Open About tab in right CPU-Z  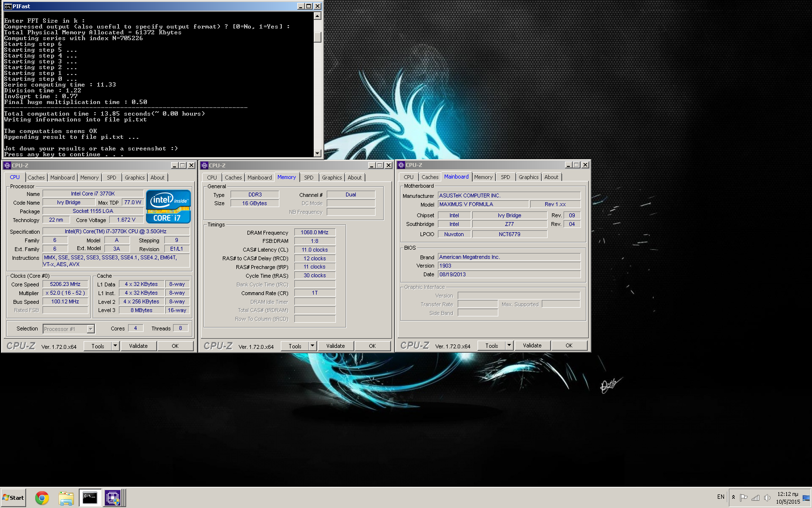point(551,177)
